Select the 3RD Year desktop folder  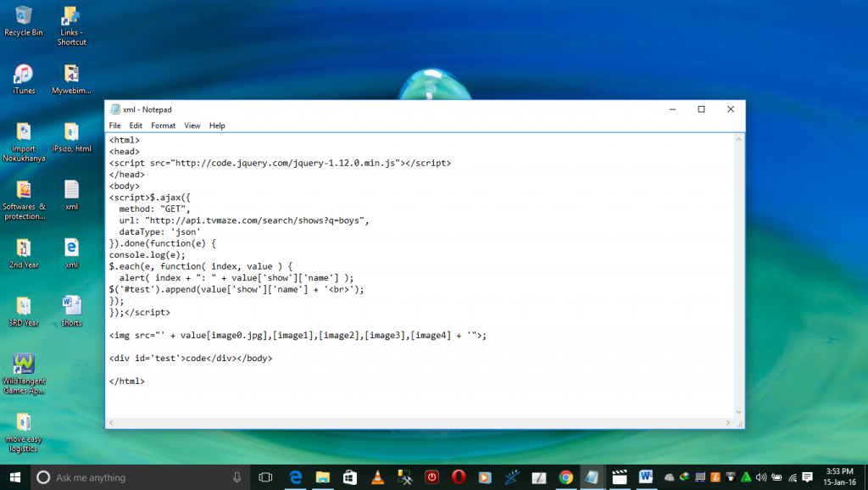point(23,312)
